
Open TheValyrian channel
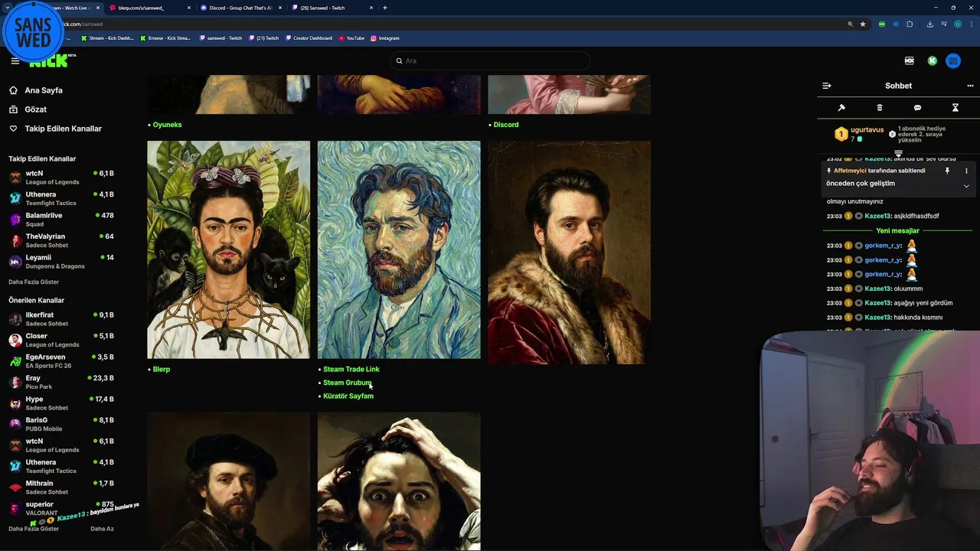coord(61,240)
